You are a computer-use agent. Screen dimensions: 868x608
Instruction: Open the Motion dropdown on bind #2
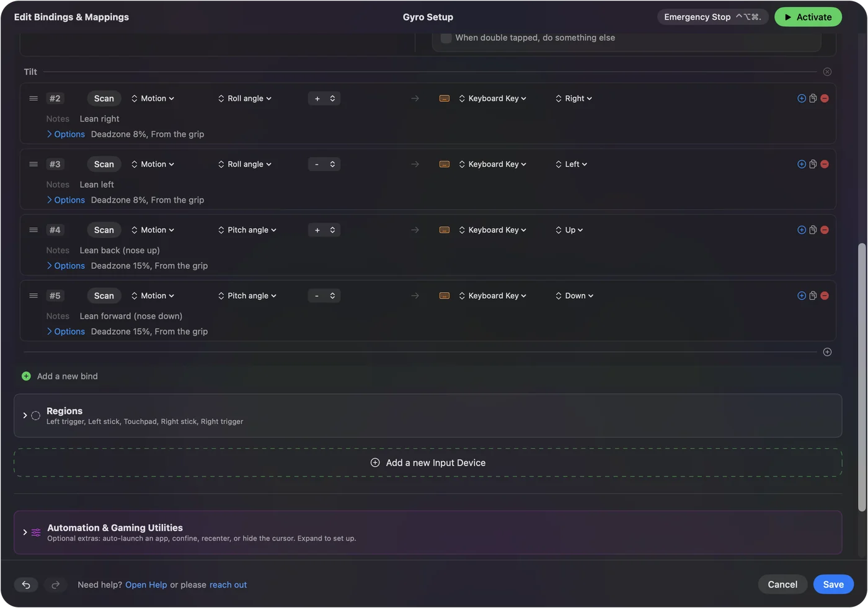point(153,99)
